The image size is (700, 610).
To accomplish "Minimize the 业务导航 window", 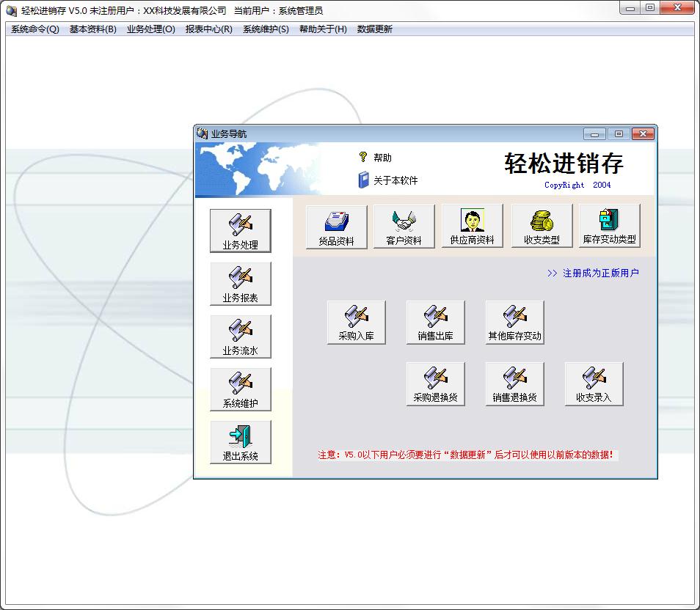I will coord(594,134).
